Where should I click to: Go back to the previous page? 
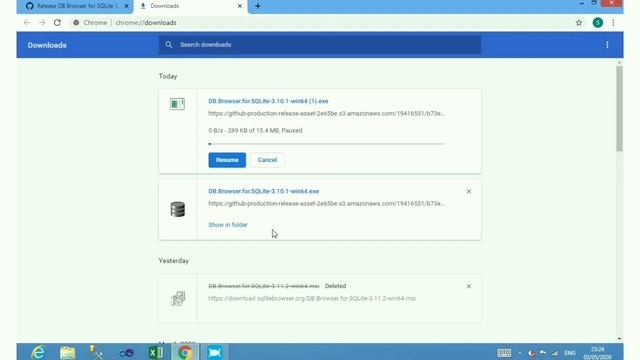pyautogui.click(x=27, y=23)
